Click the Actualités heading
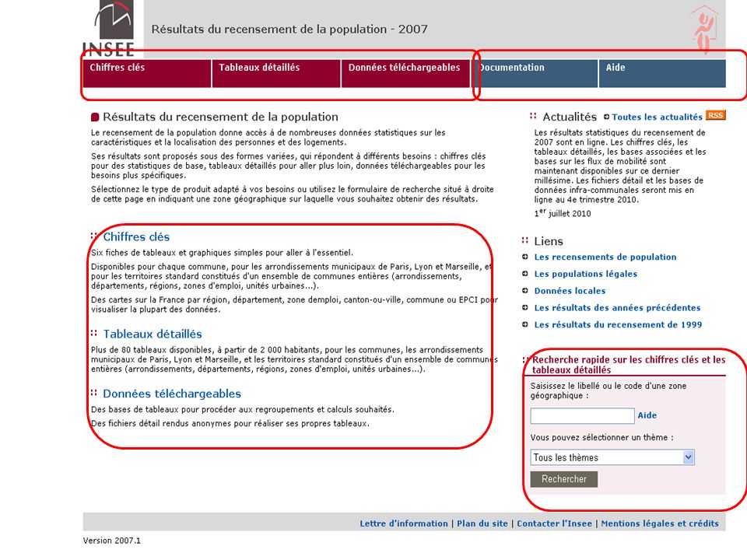The width and height of the screenshot is (747, 560). 570,117
